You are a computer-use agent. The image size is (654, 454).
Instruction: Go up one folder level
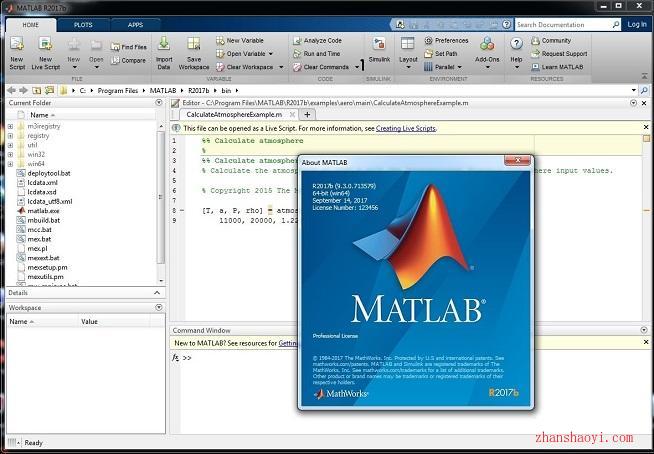point(37,90)
